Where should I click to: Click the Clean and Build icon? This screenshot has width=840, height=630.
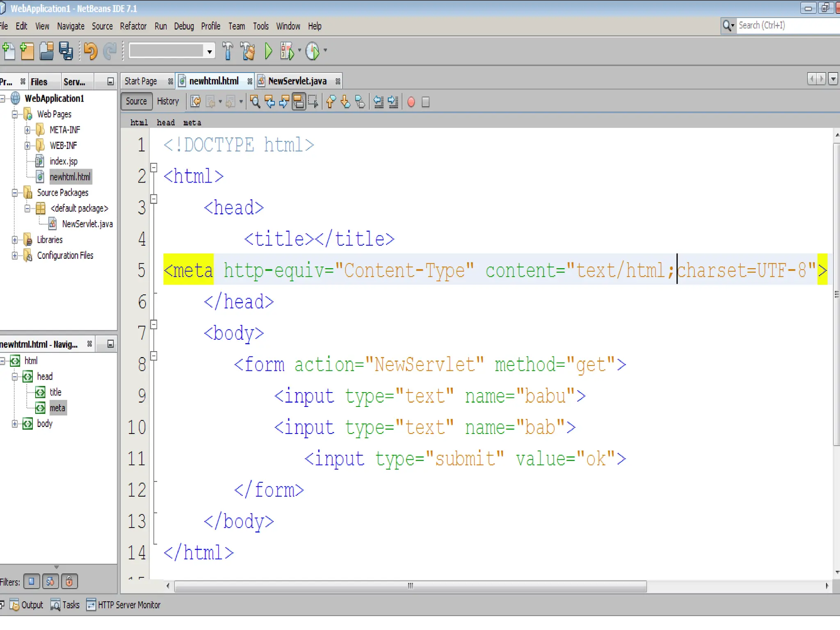pos(248,51)
